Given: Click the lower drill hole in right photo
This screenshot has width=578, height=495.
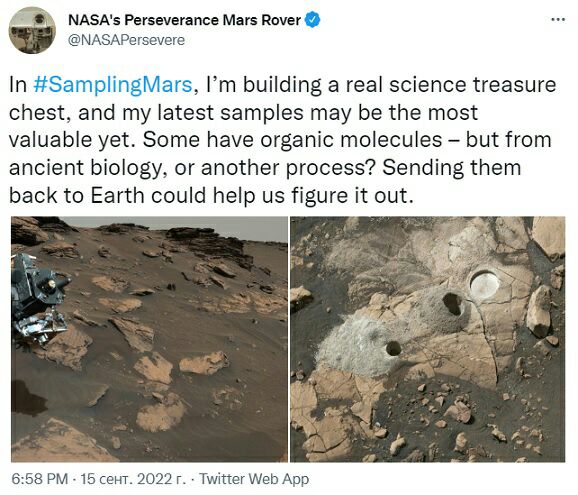Looking at the screenshot, I should point(393,348).
